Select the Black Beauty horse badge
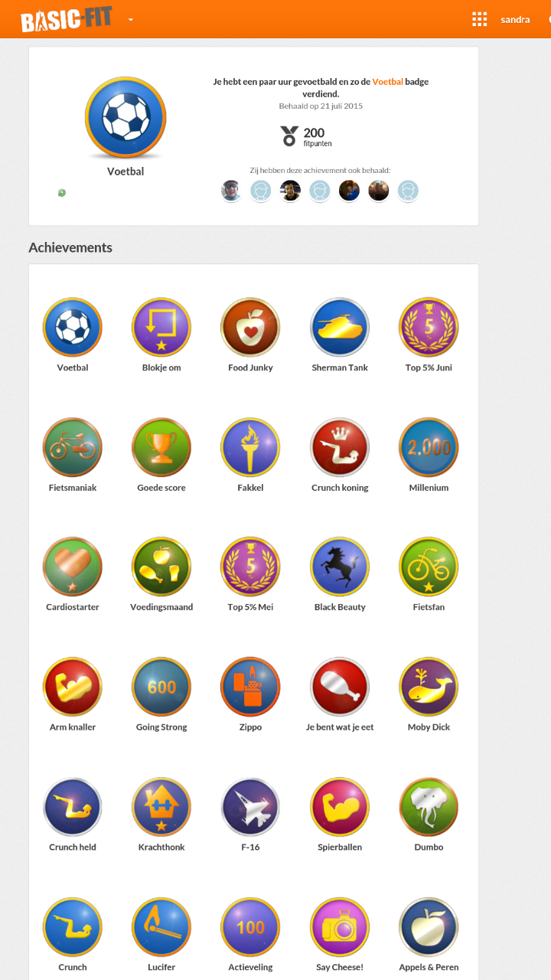The height and width of the screenshot is (980, 551). click(x=340, y=567)
